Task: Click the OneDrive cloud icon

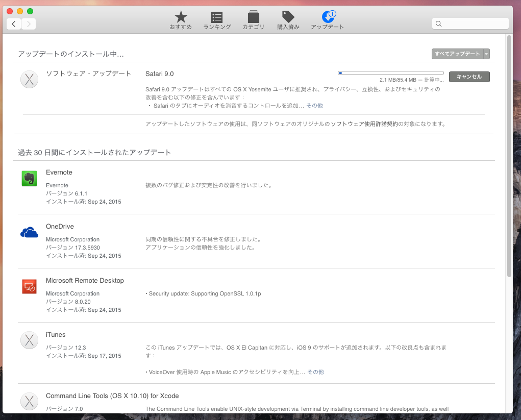Action: [29, 232]
